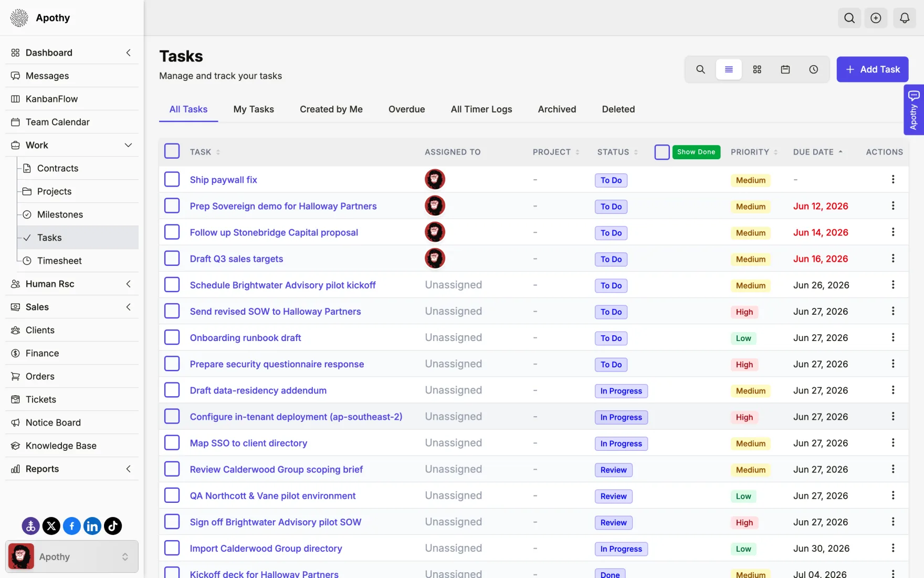Open the LinkedIn social icon
This screenshot has width=924, height=578.
click(92, 526)
